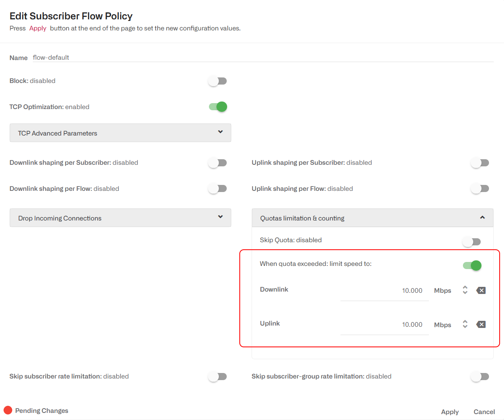Expand TCP Advanced Parameters section
Image resolution: width=504 pixels, height=420 pixels.
(x=120, y=133)
